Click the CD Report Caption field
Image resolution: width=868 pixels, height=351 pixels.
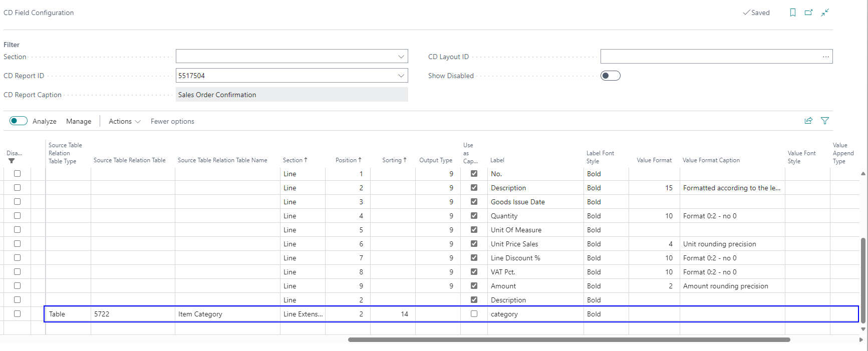[x=292, y=95]
